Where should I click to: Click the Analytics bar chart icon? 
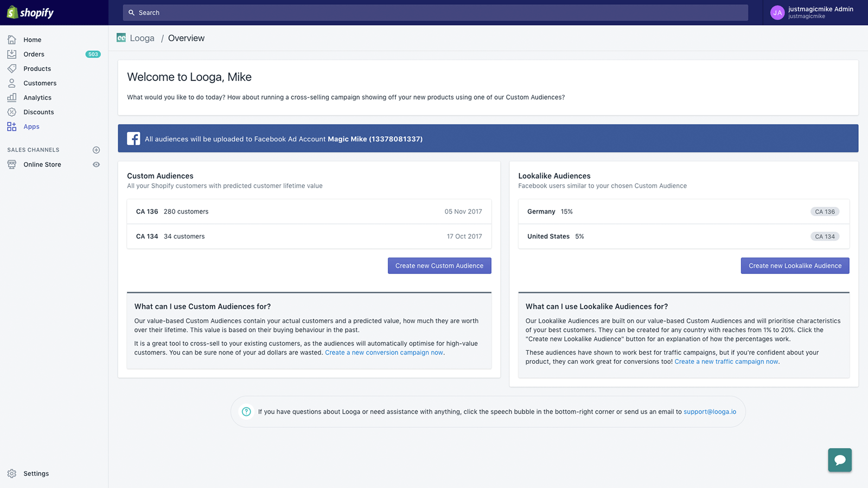[12, 98]
